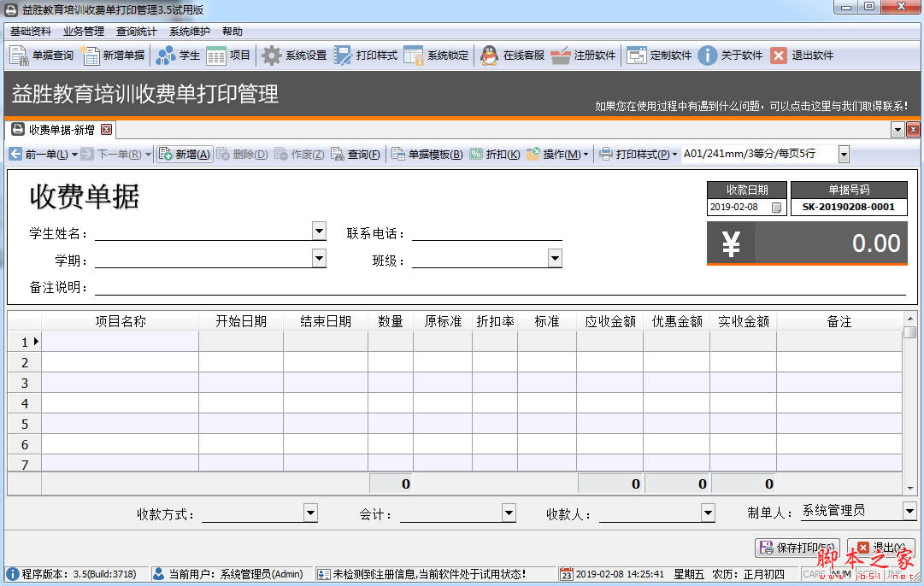Click the 退出软件 red exit icon

click(x=778, y=56)
